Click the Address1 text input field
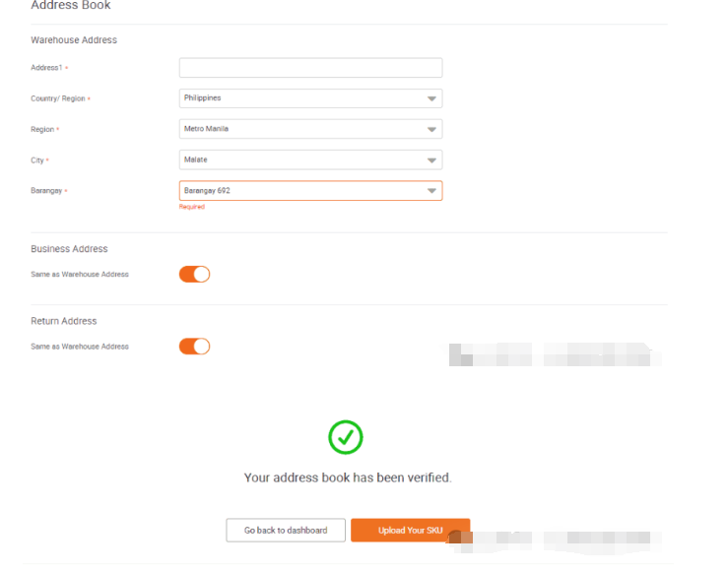 (310, 68)
